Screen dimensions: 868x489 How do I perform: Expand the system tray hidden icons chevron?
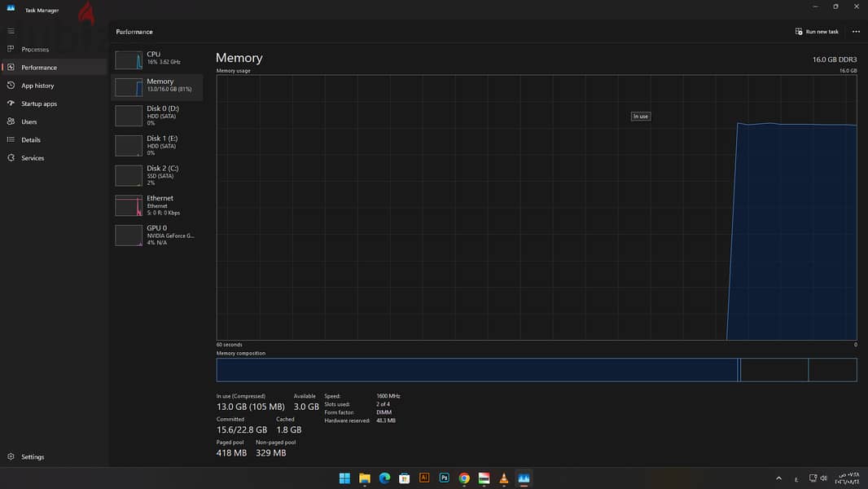coord(779,478)
